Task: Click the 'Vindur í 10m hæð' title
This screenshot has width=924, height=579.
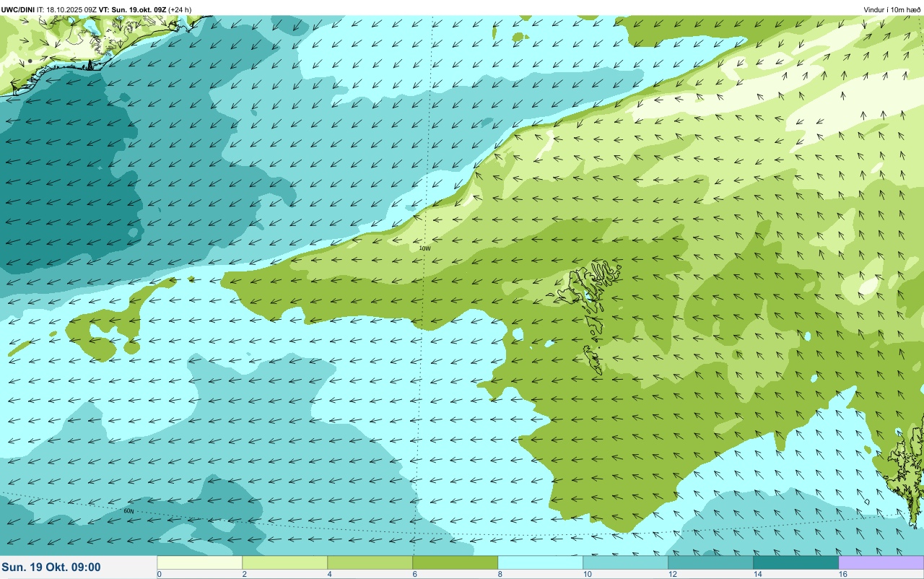Action: 892,10
